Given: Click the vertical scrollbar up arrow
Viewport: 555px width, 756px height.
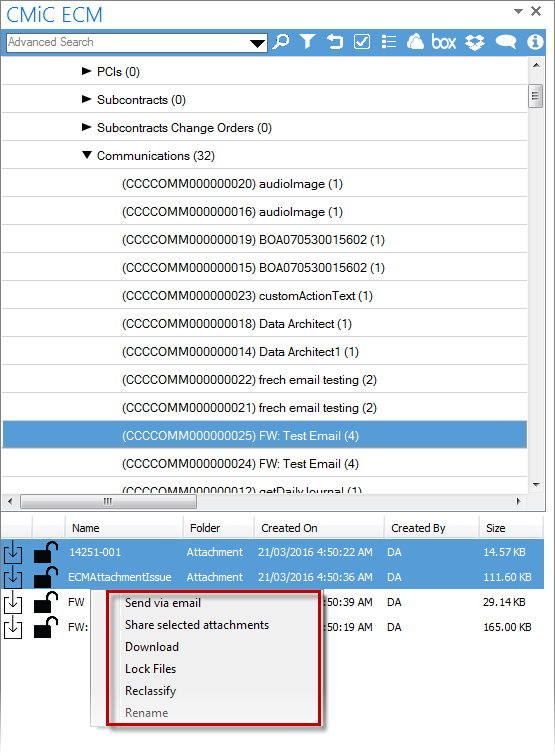Looking at the screenshot, I should [536, 65].
